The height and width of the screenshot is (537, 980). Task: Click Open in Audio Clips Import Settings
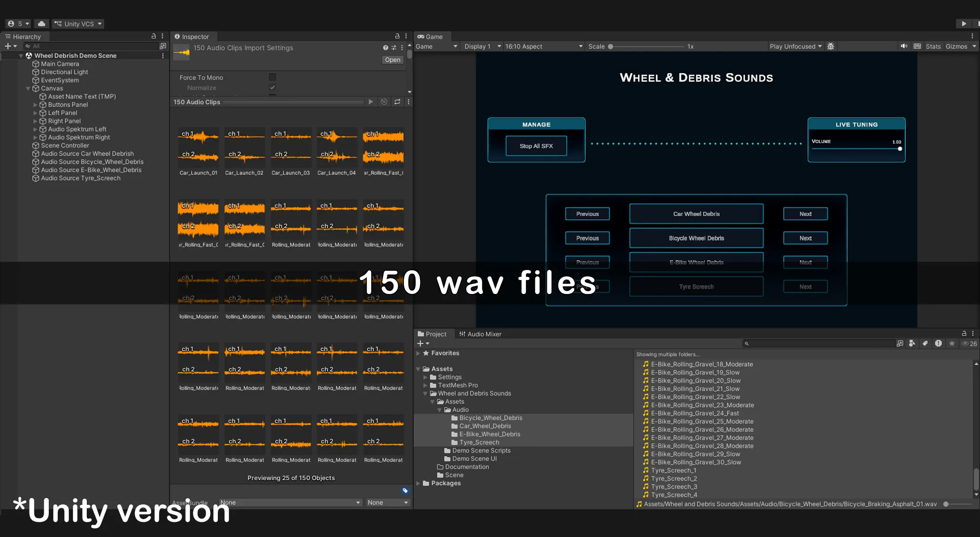click(x=393, y=60)
